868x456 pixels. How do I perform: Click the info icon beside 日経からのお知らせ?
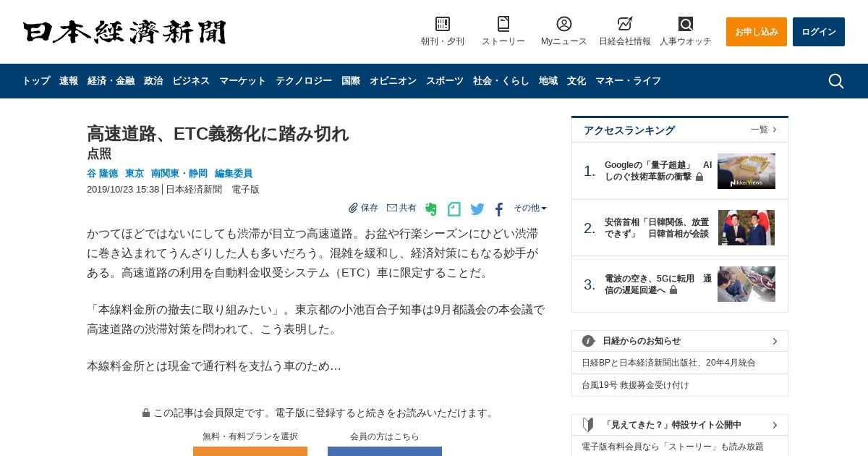point(588,341)
